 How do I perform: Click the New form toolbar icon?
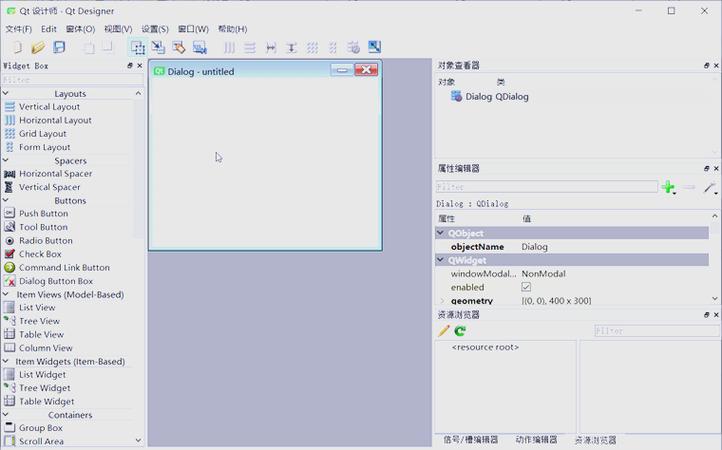click(17, 47)
